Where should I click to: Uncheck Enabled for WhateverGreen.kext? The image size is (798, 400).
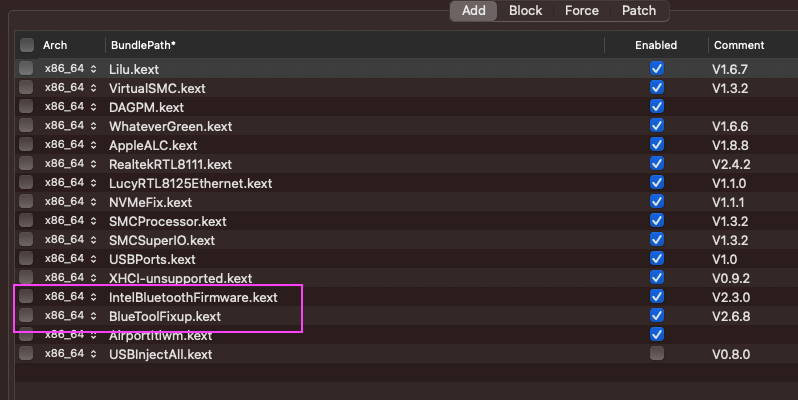click(656, 126)
